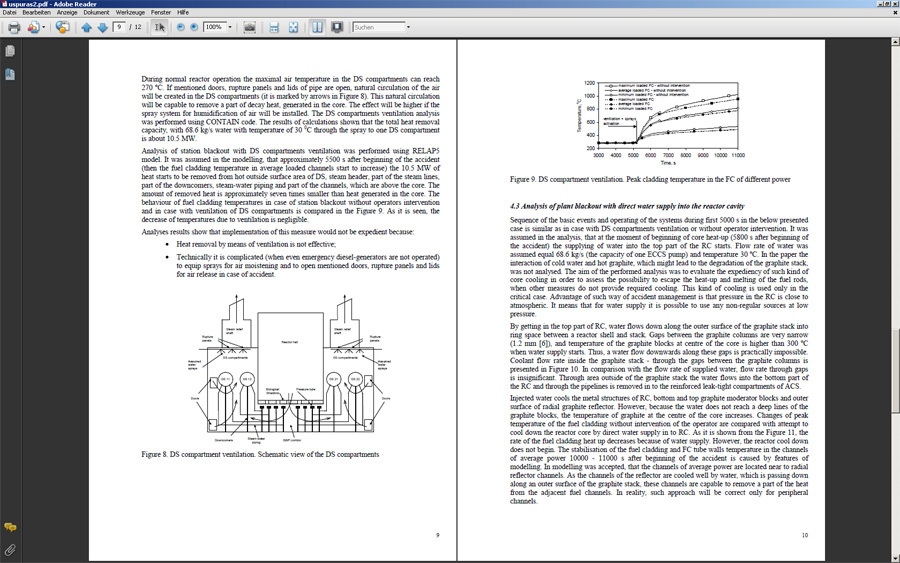Click the Print document icon
Viewport: 900px width, 563px height.
click(14, 27)
